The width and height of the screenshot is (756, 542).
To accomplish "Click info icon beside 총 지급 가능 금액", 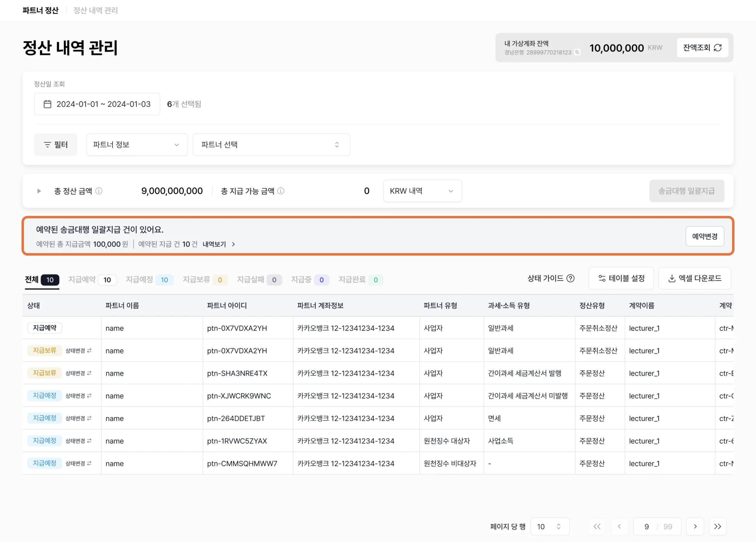I will pos(281,191).
